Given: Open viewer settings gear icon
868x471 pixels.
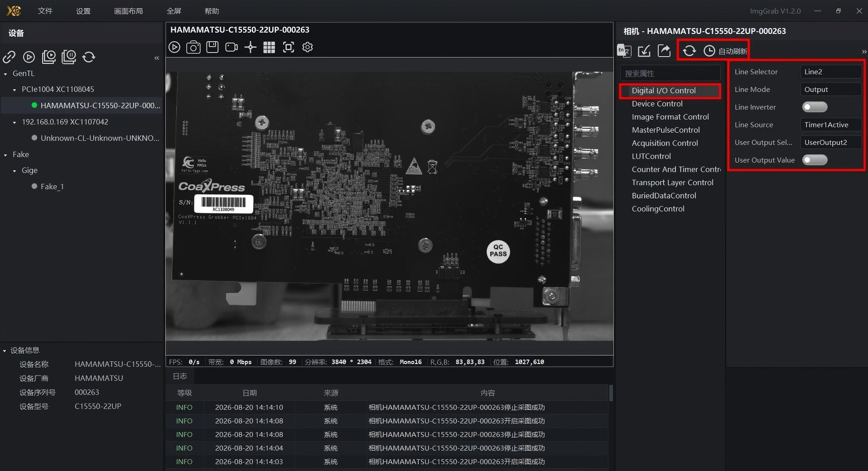Looking at the screenshot, I should [308, 47].
